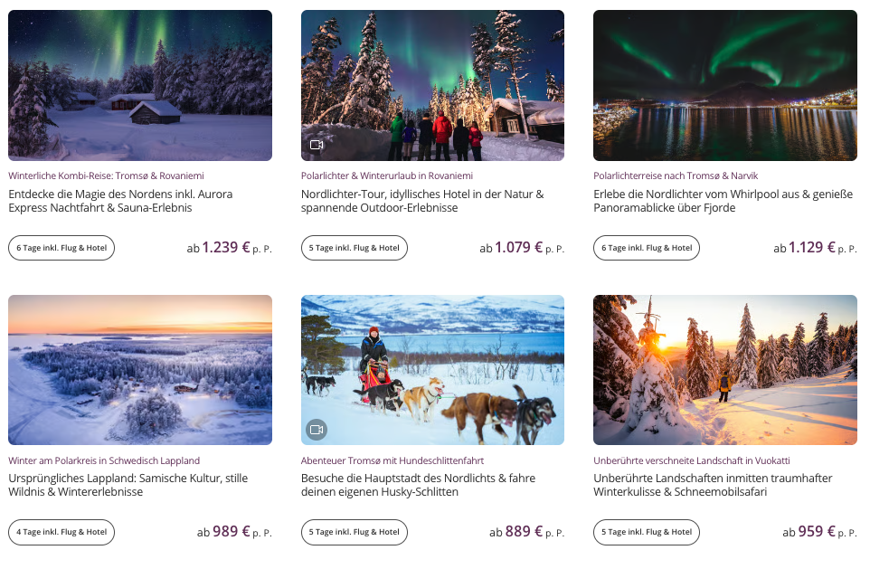Click '5 Tage' badge for Vuokatti offer

click(x=647, y=532)
